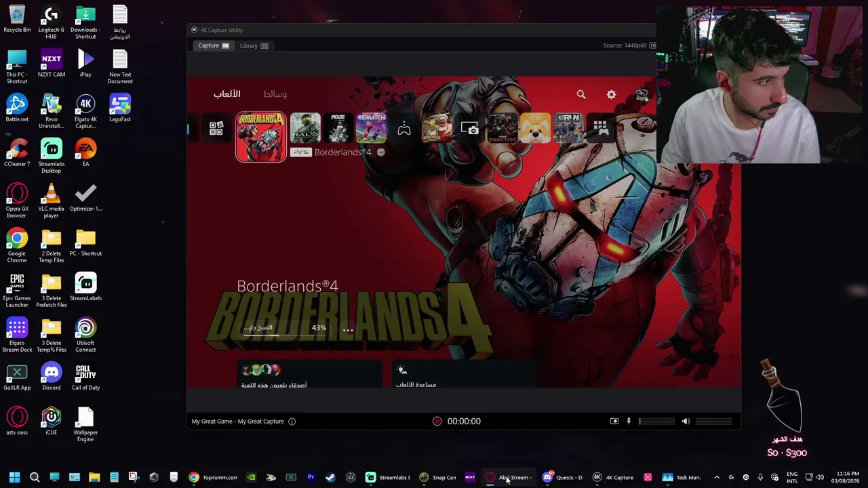
Task: Launch Elgato 4K Capture desktop shortcut
Action: [85, 112]
